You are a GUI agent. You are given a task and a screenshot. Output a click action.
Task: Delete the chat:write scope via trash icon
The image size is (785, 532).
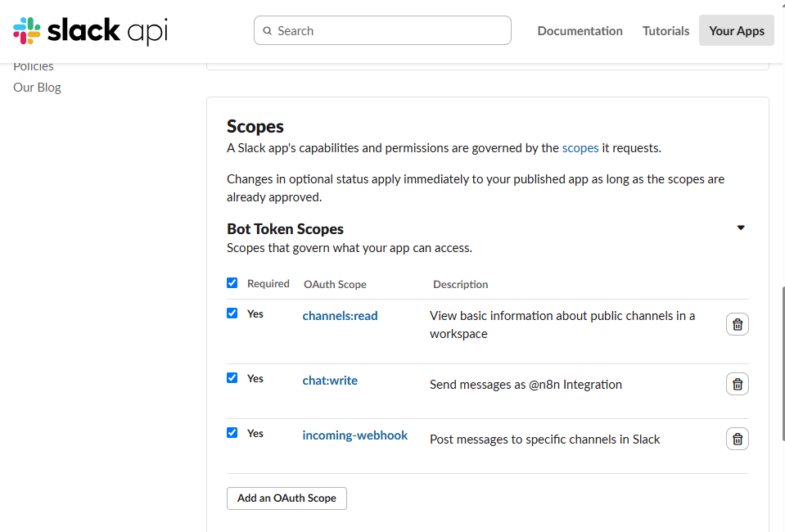click(737, 384)
